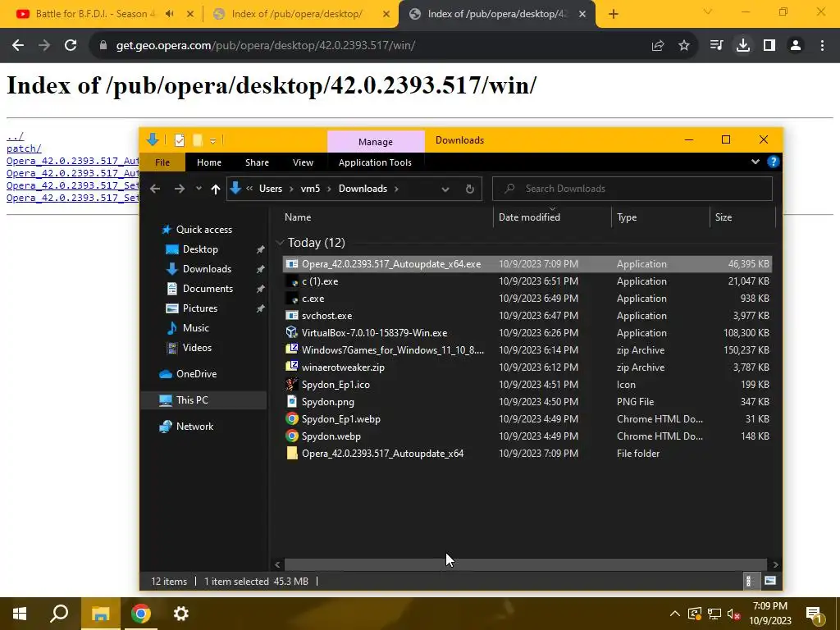Open Chrome downloads tray icon
This screenshot has width=840, height=630.
point(743,46)
